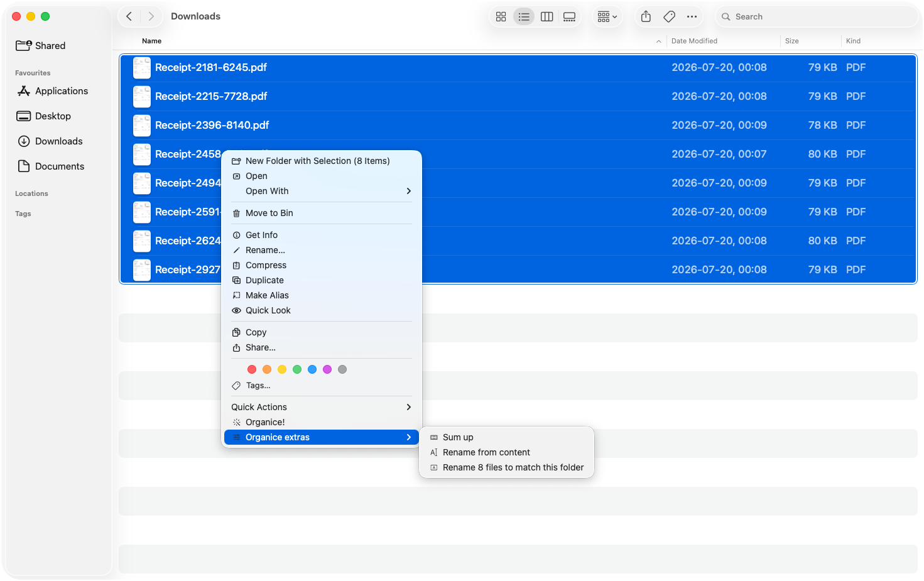This screenshot has height=581, width=924.
Task: Click the Tags sidebar heading
Action: coord(23,214)
